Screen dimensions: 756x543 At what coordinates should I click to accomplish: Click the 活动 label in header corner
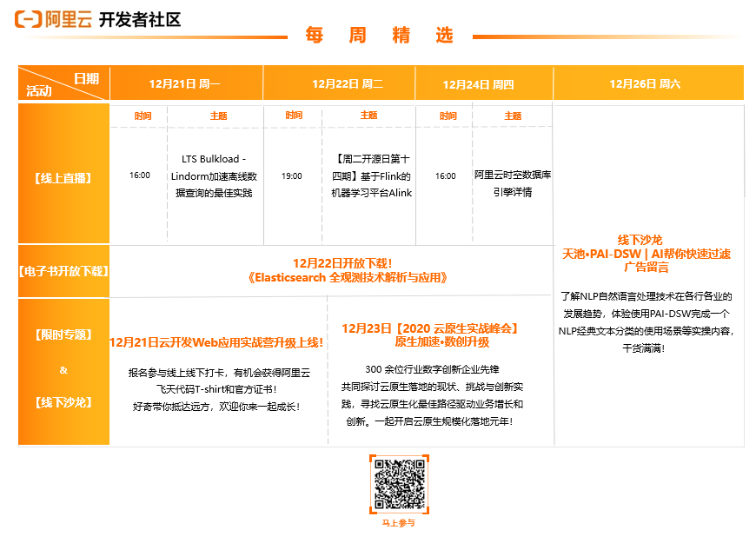coord(39,91)
